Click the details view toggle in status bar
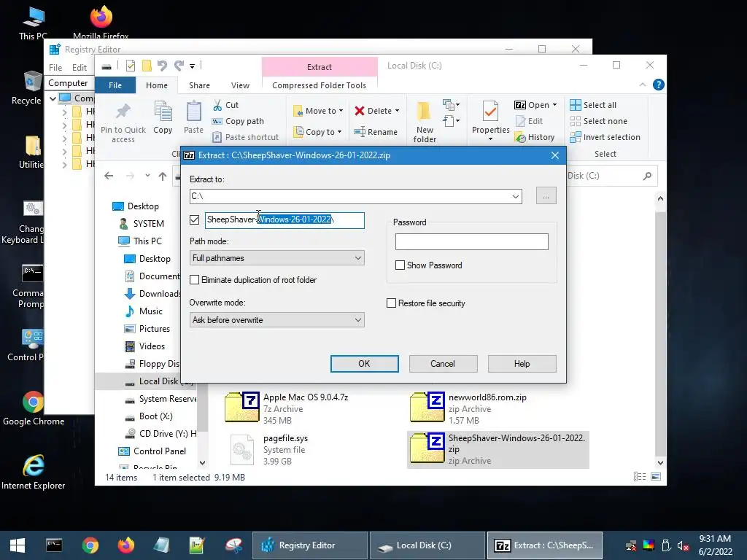Viewport: 747px width, 560px height. [639, 477]
